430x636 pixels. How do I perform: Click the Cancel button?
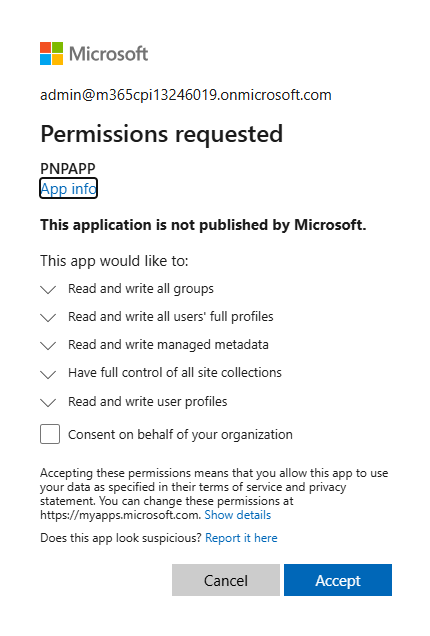click(226, 580)
